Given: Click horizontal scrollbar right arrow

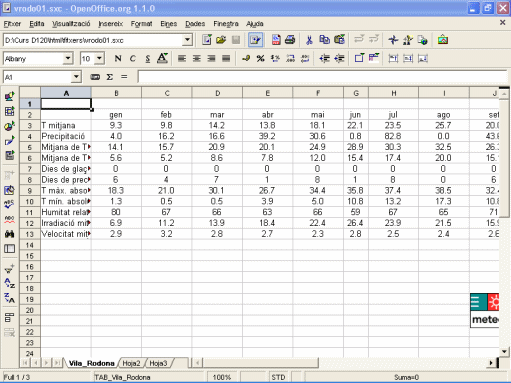Looking at the screenshot, I should coord(491,363).
